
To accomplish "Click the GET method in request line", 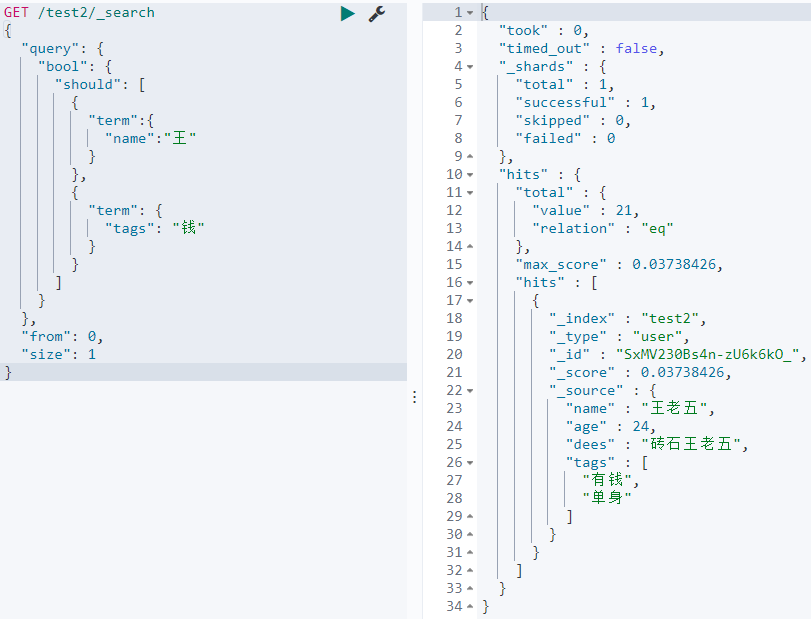I will 16,12.
